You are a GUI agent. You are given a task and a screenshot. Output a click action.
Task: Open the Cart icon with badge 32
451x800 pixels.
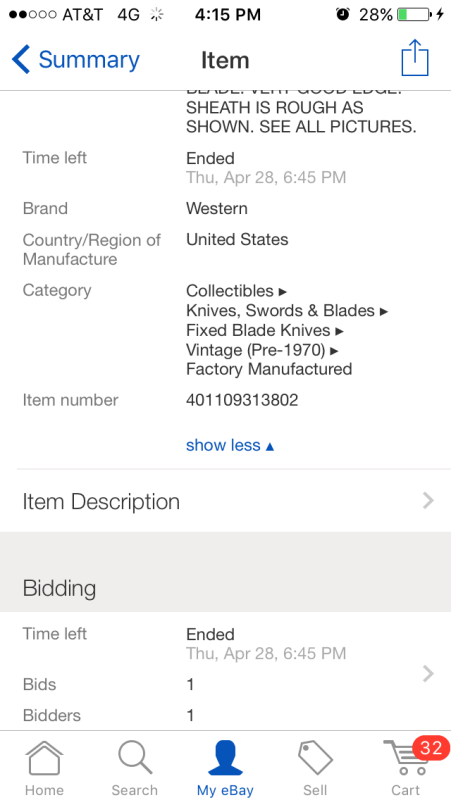(406, 759)
